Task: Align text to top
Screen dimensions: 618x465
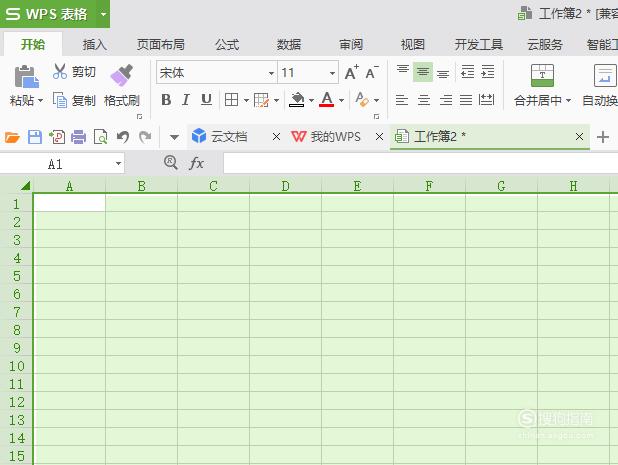Action: (402, 70)
